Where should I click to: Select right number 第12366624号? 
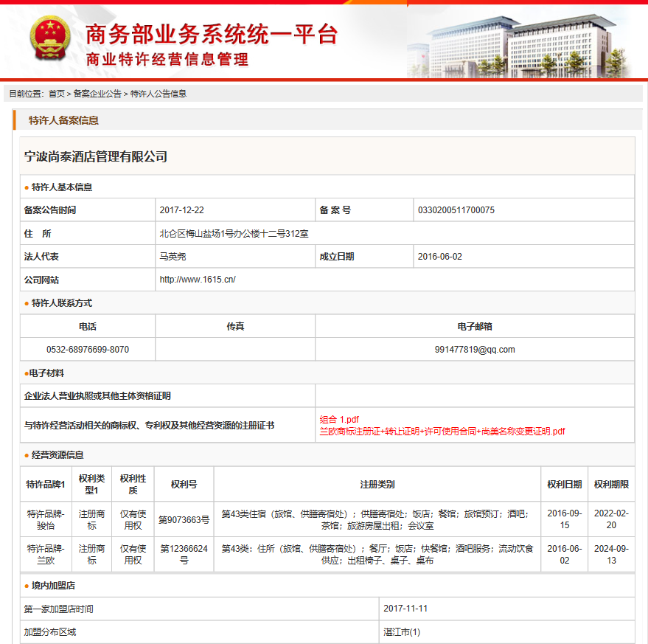click(184, 554)
